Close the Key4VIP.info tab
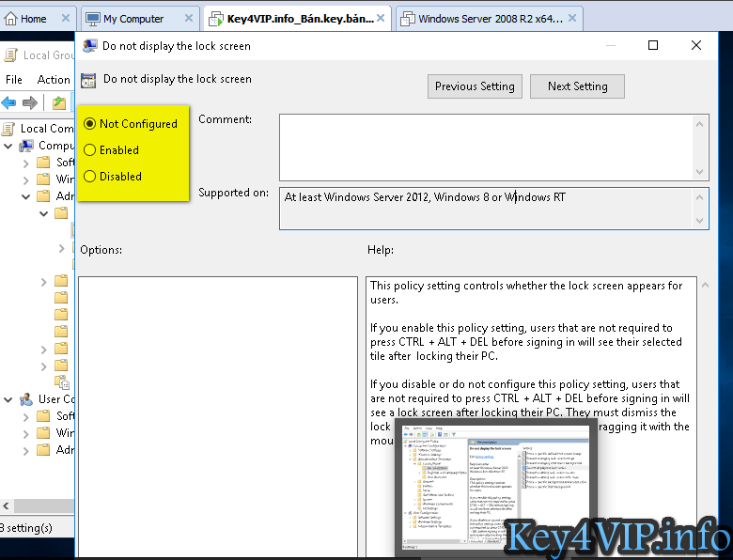The width and height of the screenshot is (733, 560). point(381,18)
